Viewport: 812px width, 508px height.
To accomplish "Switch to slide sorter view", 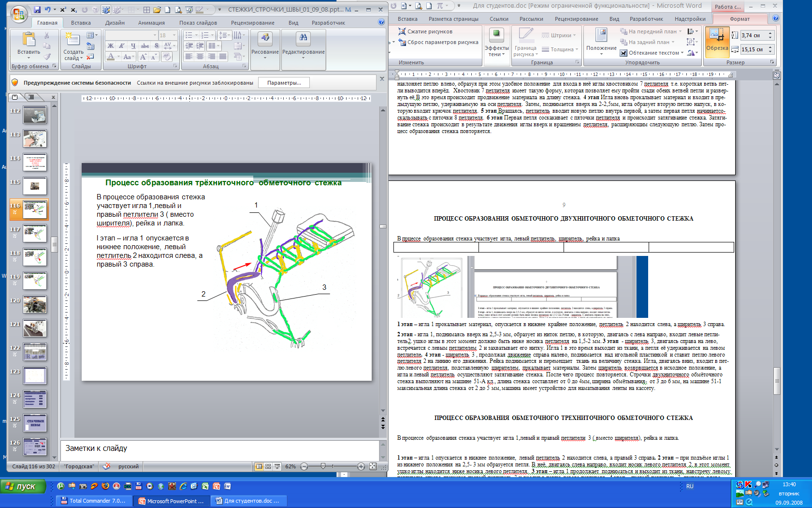I will [x=268, y=466].
